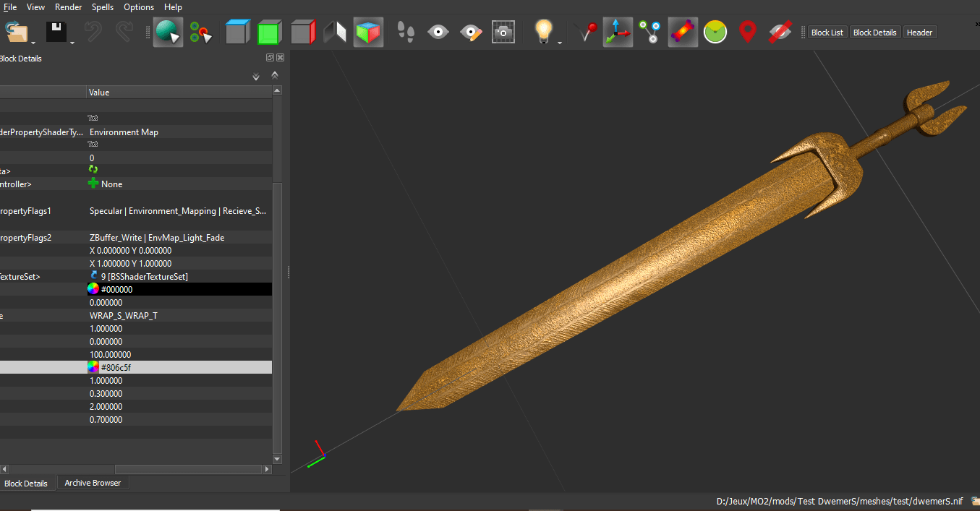The height and width of the screenshot is (511, 980).
Task: Click the Load file folder icon
Action: tap(15, 32)
